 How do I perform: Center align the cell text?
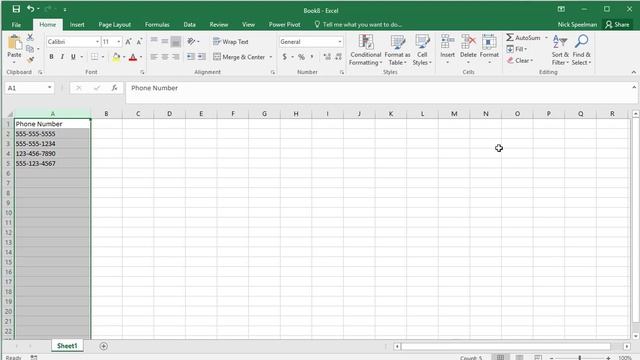(165, 57)
